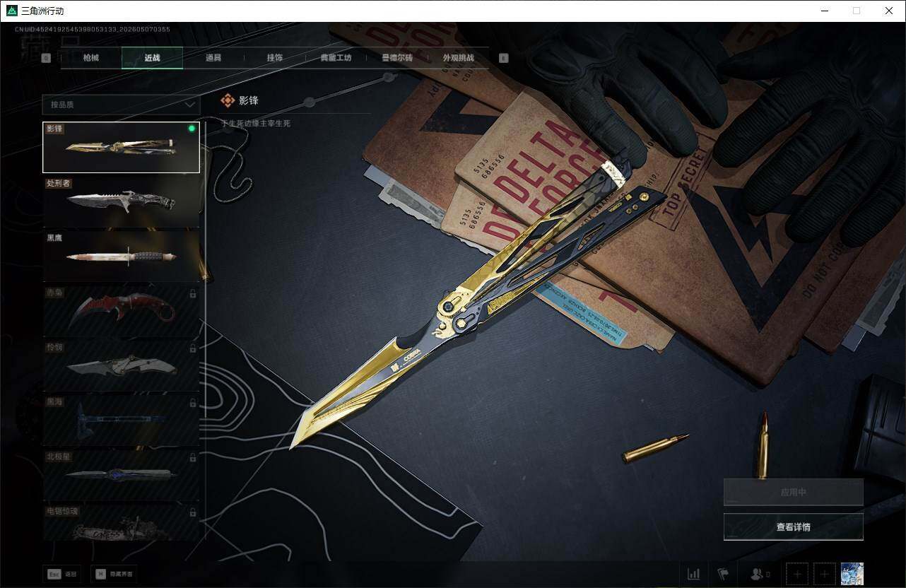Choose the locked 黑海 axe thumbnail
Screen dimensions: 906x588
tap(121, 421)
